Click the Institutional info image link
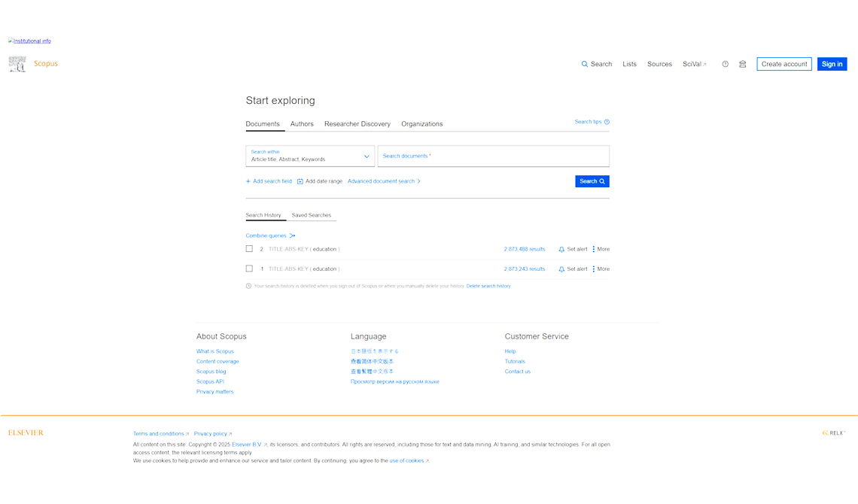Viewport: 858px width, 504px height. 29,41
